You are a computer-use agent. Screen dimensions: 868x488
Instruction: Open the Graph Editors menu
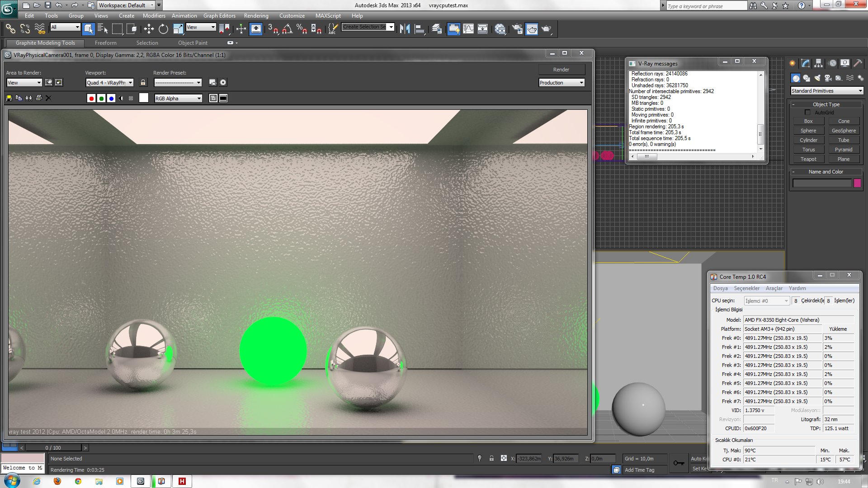tap(219, 16)
